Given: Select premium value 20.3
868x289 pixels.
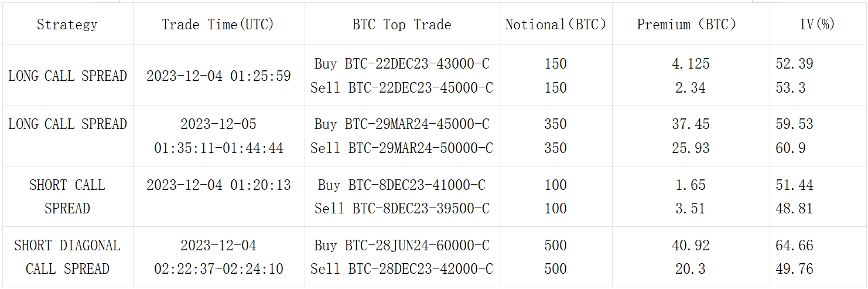Looking at the screenshot, I should [x=691, y=269].
